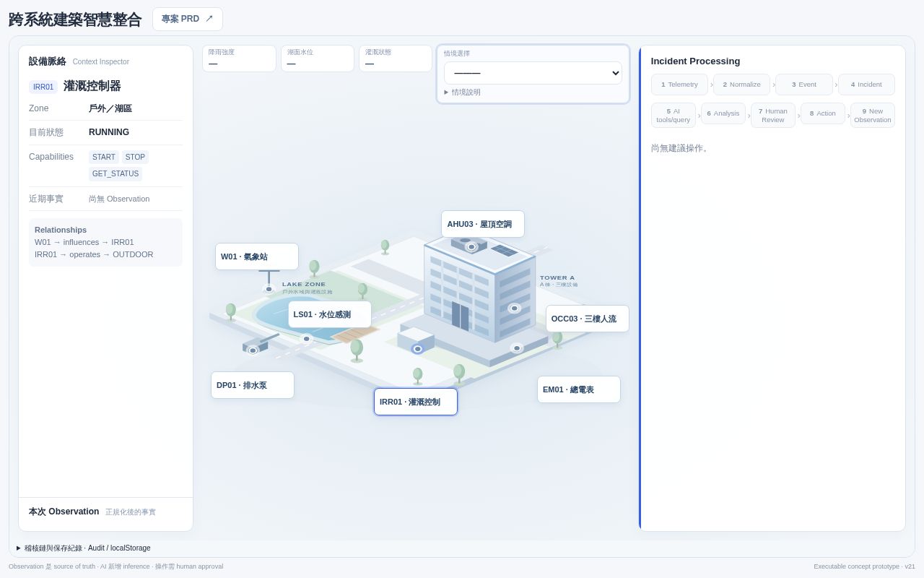Switch to step 8 Action

click(x=823, y=113)
